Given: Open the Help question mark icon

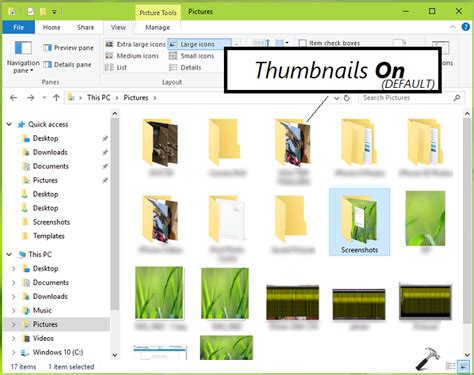Looking at the screenshot, I should (x=465, y=27).
